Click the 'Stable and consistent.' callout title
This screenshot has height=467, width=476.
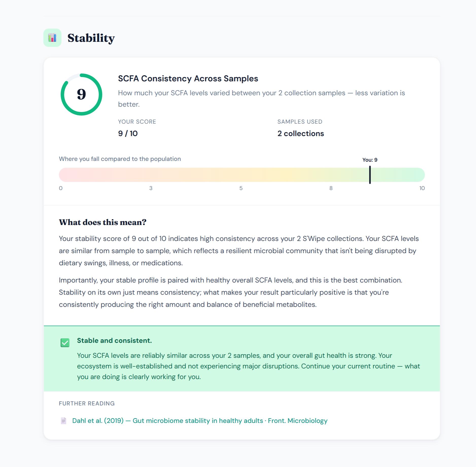click(x=114, y=341)
